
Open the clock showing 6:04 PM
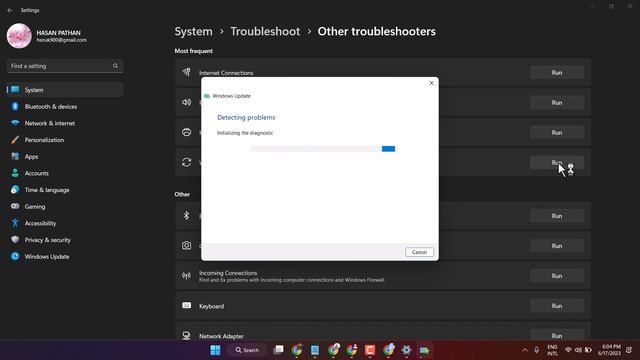tap(610, 350)
